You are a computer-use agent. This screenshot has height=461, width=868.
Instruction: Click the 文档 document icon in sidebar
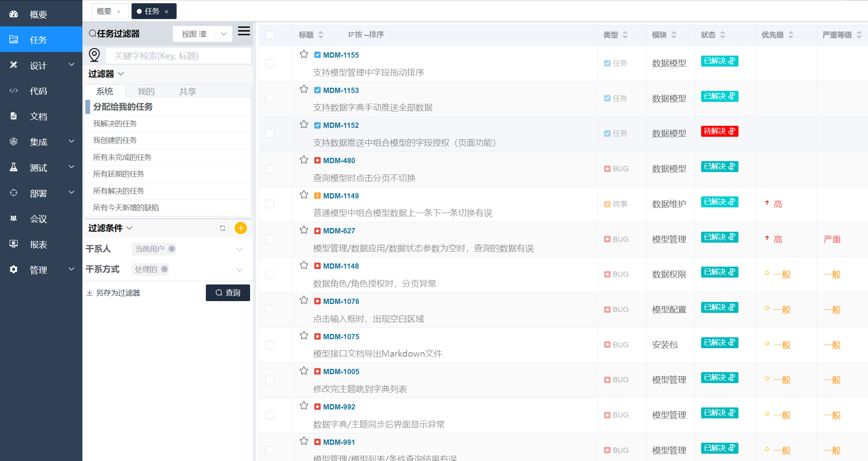pos(14,116)
